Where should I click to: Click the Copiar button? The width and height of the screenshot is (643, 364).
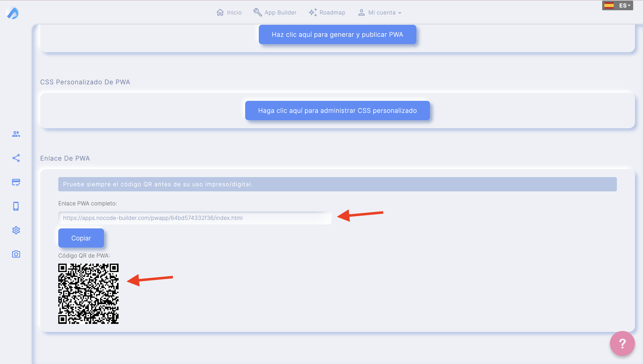coord(81,238)
